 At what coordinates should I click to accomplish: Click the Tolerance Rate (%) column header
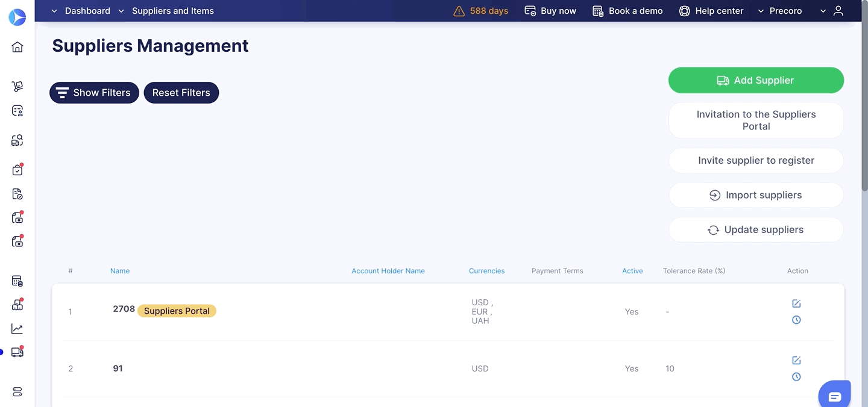click(x=694, y=271)
